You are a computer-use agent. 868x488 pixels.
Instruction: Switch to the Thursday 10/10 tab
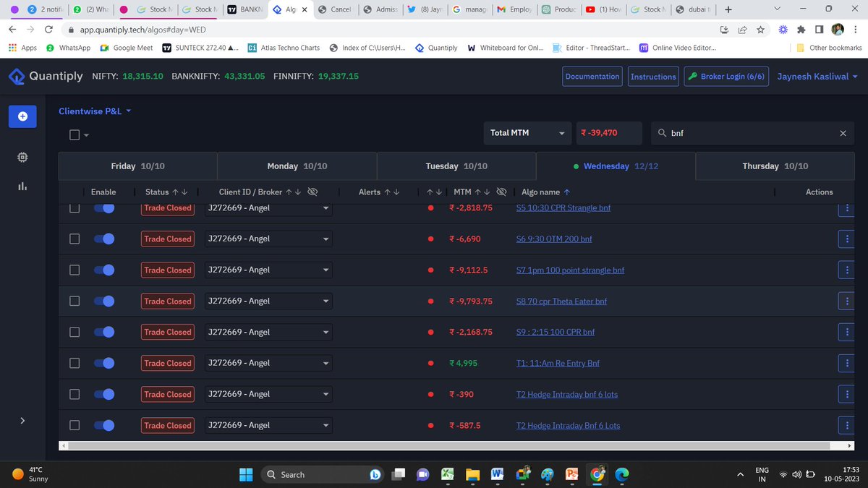pyautogui.click(x=775, y=166)
